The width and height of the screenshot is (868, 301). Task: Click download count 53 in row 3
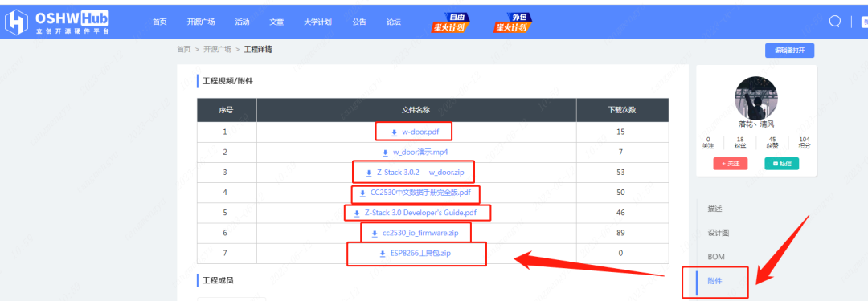tap(620, 173)
